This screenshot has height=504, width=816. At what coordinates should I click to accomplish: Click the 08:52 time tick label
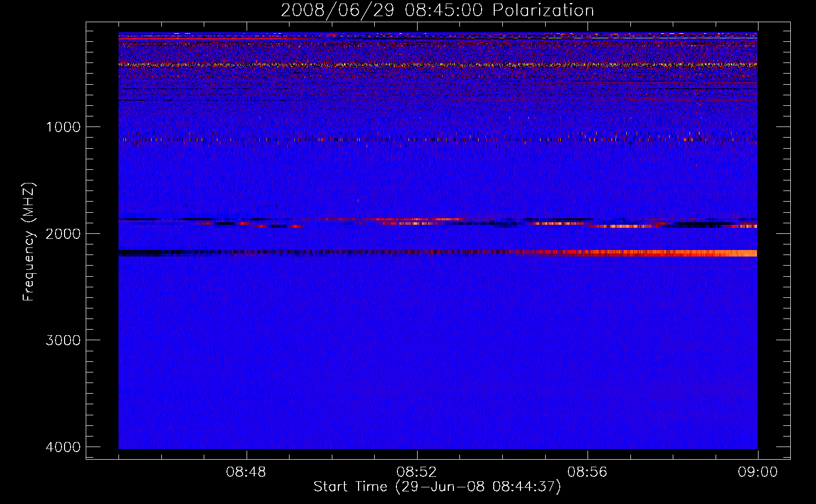tap(417, 472)
